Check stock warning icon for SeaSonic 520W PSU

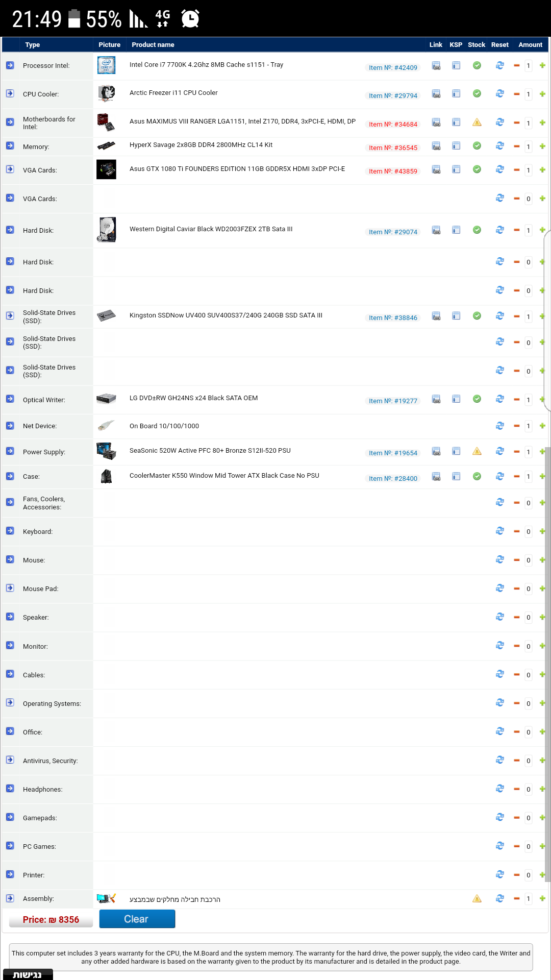pos(477,451)
